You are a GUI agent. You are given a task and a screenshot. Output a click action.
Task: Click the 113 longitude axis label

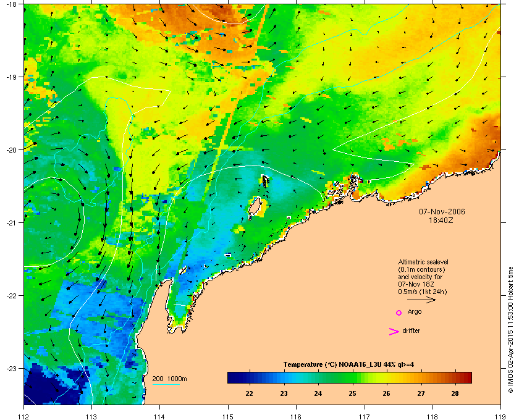coord(91,416)
